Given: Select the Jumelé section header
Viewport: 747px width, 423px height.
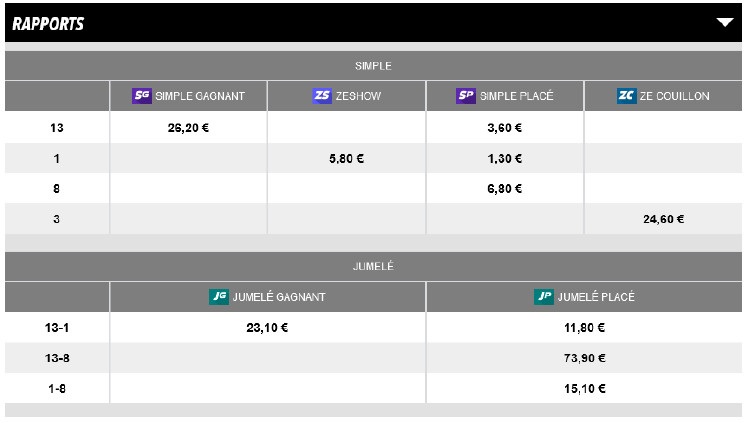Looking at the screenshot, I should click(373, 267).
